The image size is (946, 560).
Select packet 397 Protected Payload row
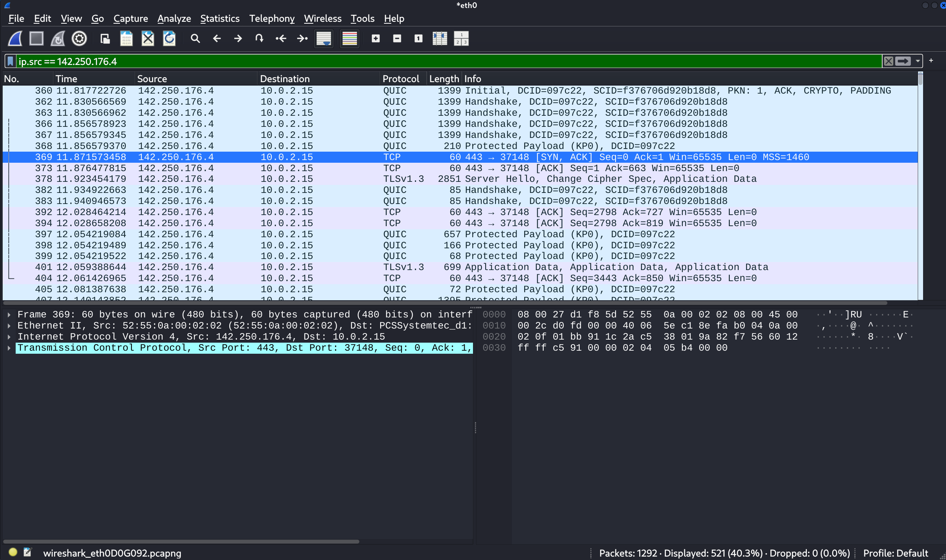point(460,235)
